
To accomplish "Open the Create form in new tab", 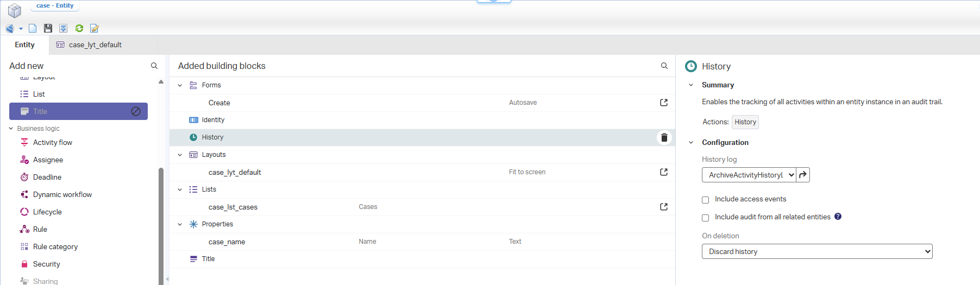I will (664, 103).
